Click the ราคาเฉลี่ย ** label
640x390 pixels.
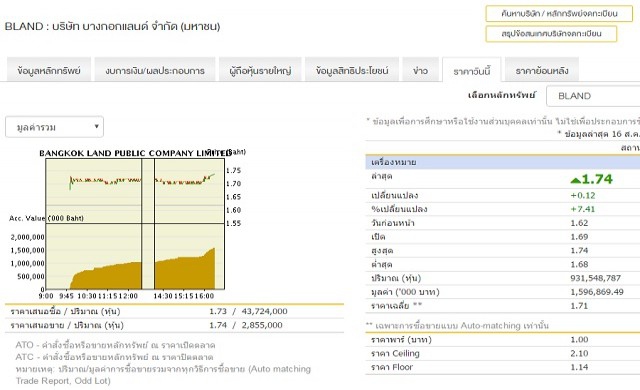pyautogui.click(x=396, y=306)
